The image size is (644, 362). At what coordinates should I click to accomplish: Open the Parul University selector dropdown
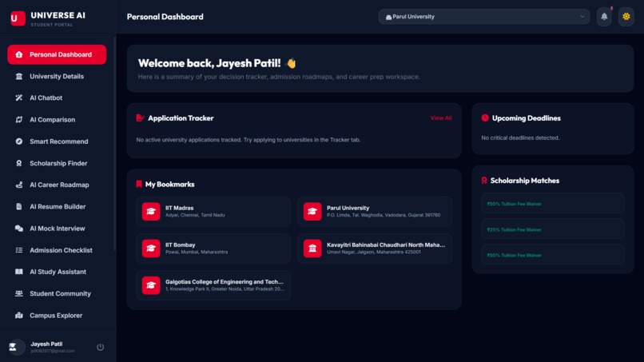pos(484,17)
